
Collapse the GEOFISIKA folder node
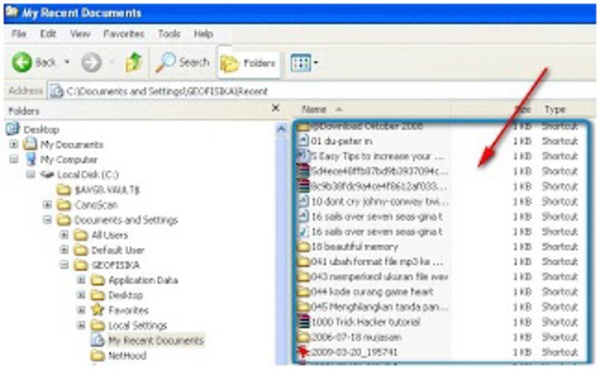pyautogui.click(x=64, y=265)
